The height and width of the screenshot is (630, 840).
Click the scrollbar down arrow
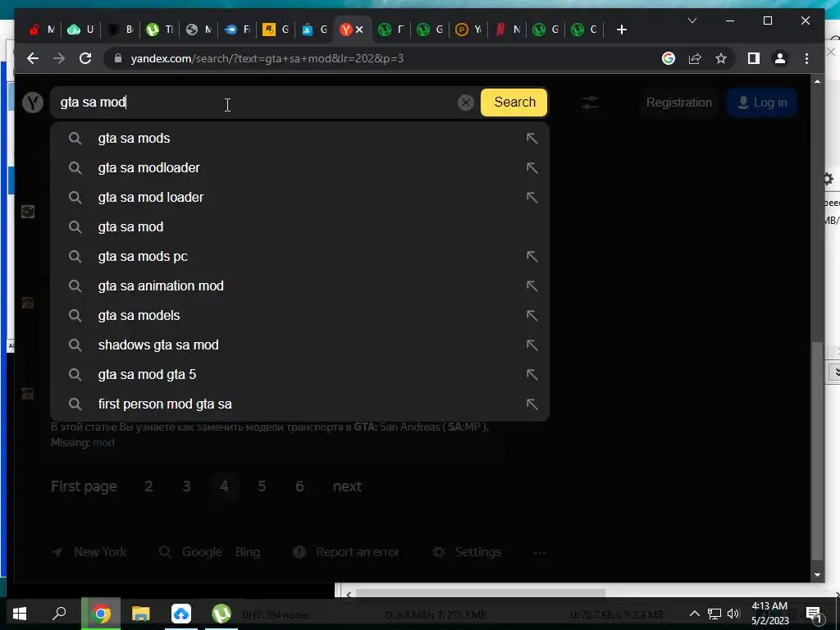pos(817,575)
